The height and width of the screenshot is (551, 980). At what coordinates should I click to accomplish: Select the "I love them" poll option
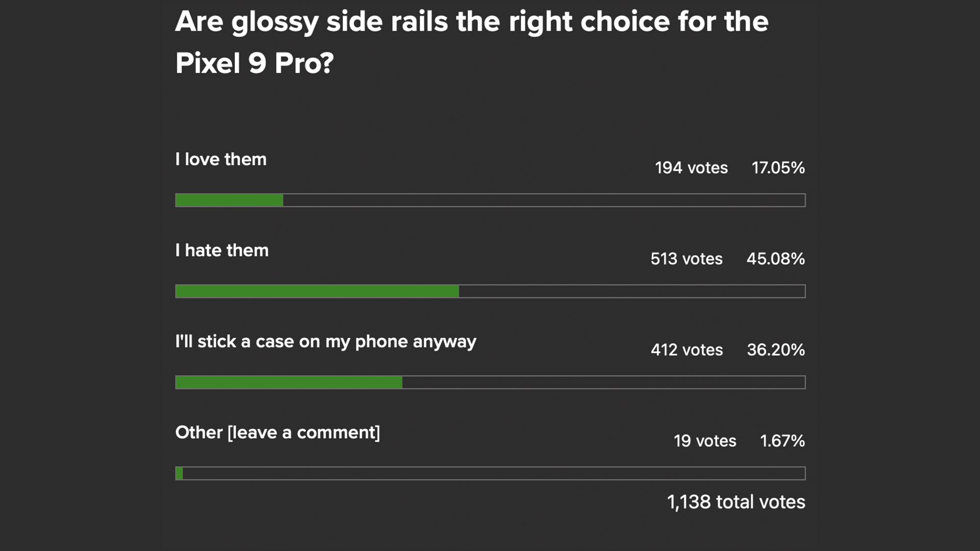(220, 159)
